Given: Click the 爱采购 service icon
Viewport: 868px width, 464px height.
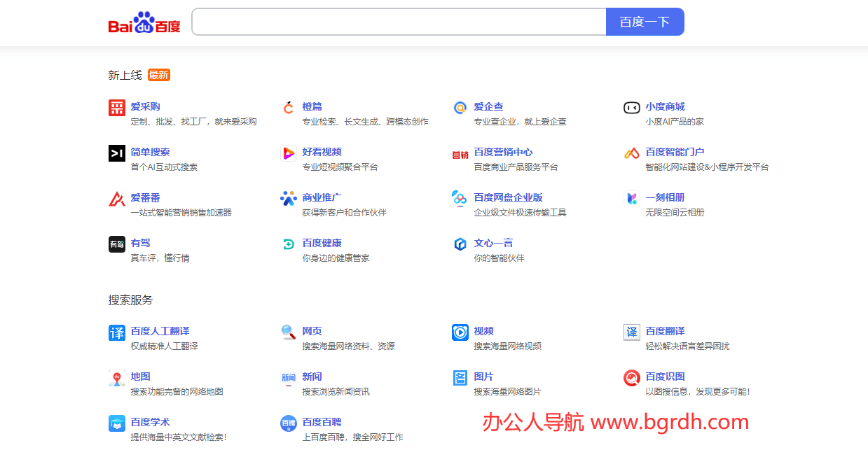Looking at the screenshot, I should click(117, 107).
